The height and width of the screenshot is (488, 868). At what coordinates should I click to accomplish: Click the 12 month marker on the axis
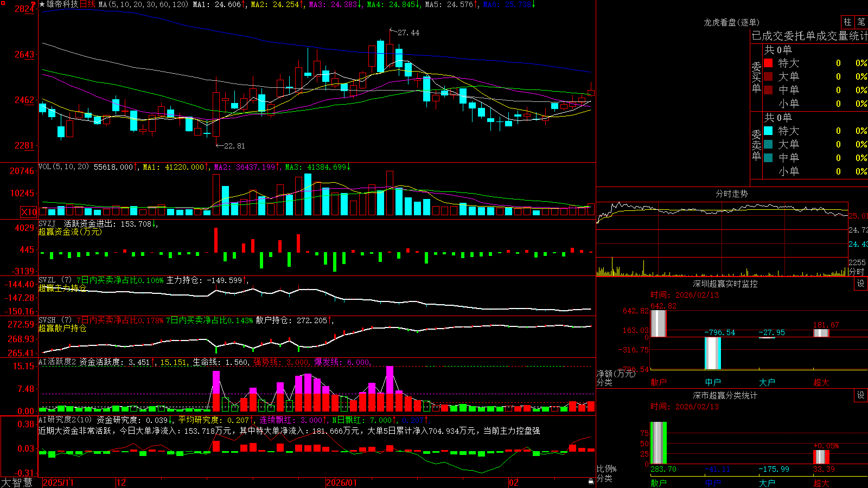122,483
